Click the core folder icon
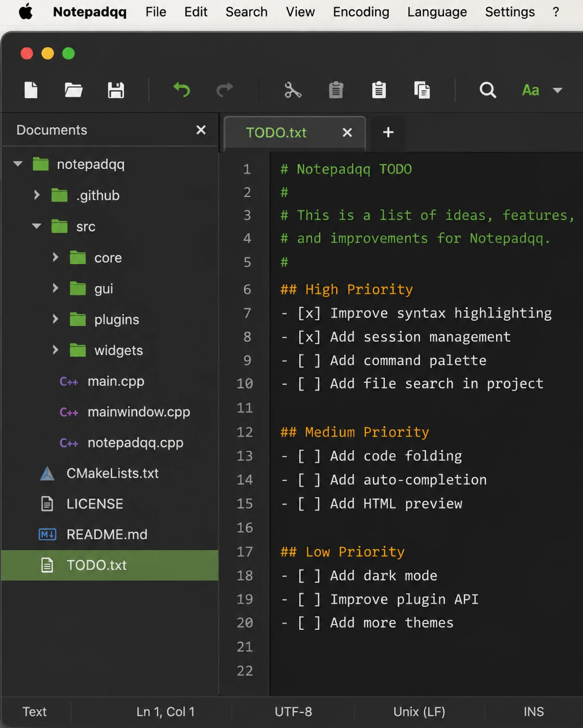Screen dimensions: 583x728 pyautogui.click(x=78, y=258)
